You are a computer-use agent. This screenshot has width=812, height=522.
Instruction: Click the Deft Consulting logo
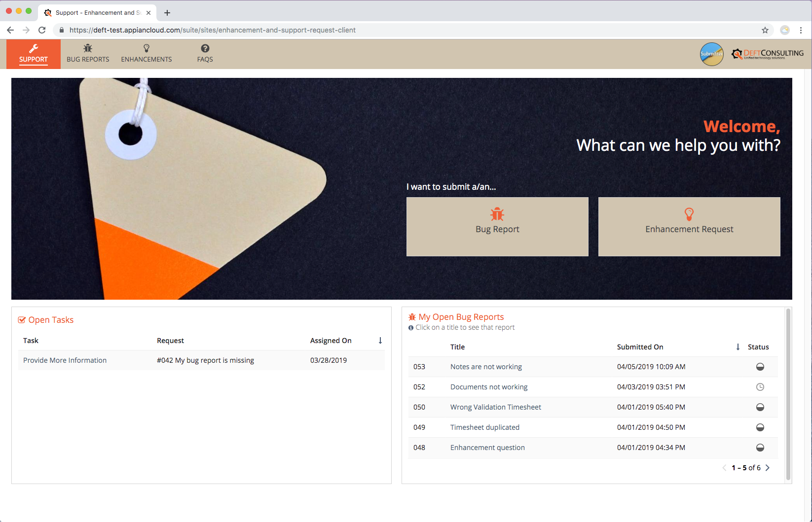(x=768, y=54)
